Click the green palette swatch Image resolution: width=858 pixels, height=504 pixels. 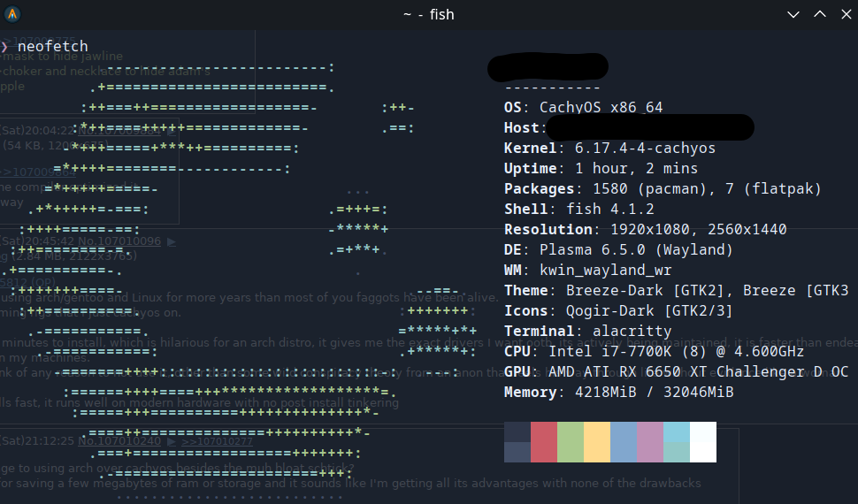coord(571,442)
